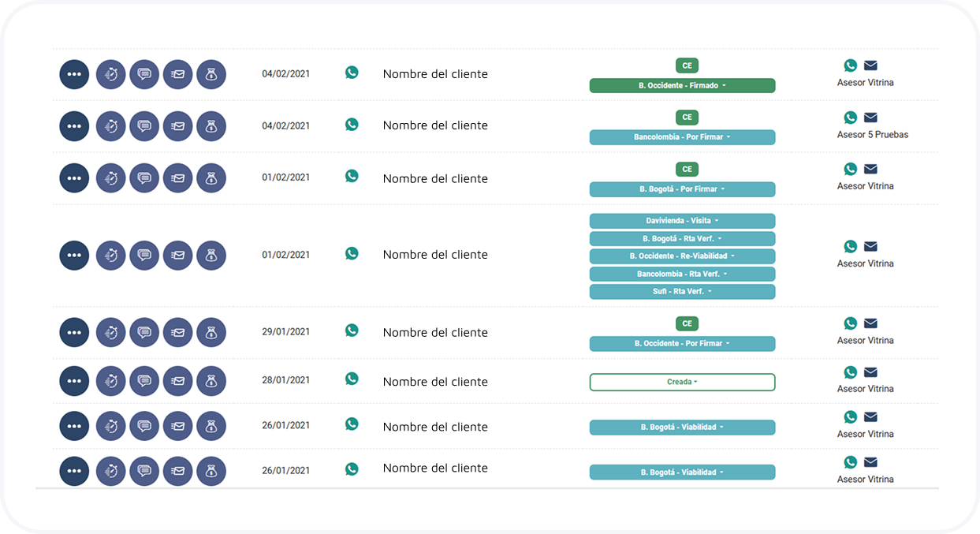This screenshot has height=534, width=980.
Task: Click advisor WhatsApp icon in the Creada row
Action: click(850, 372)
